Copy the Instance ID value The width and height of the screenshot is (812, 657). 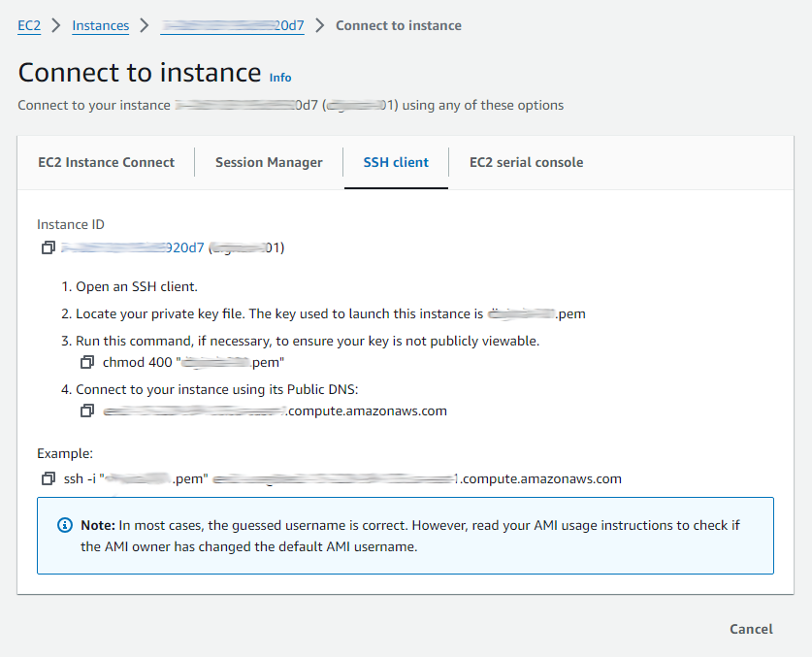[x=49, y=247]
